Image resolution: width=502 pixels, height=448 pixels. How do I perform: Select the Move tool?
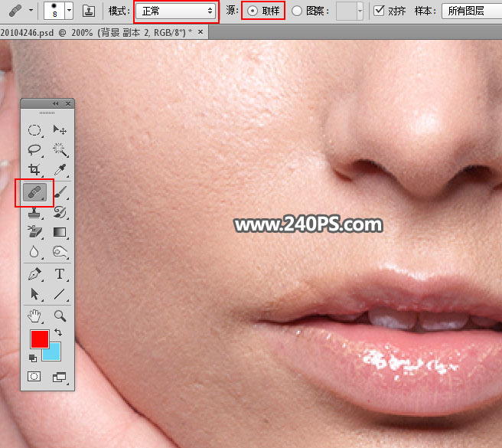60,130
